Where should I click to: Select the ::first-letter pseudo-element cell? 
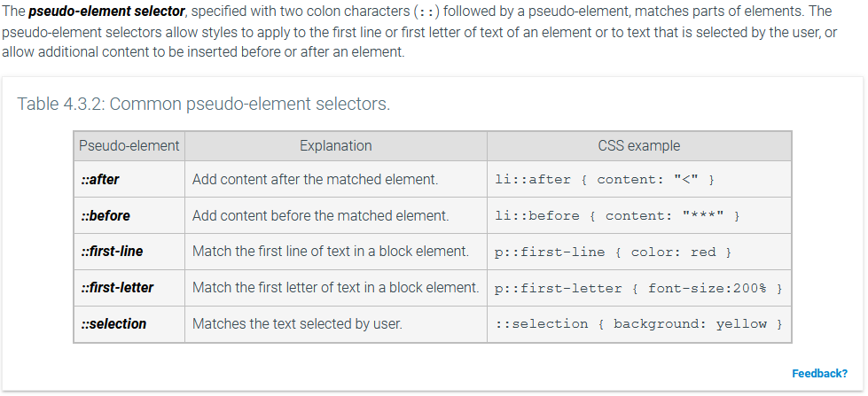click(129, 288)
